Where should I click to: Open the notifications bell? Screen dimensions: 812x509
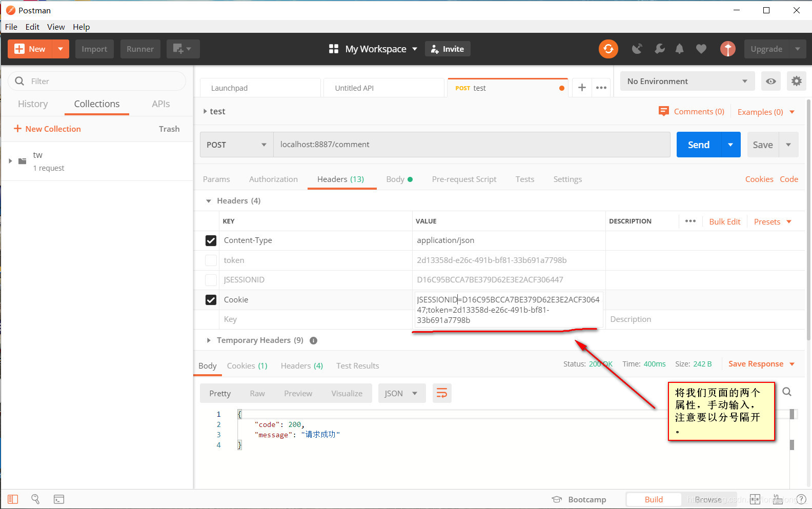pyautogui.click(x=679, y=49)
